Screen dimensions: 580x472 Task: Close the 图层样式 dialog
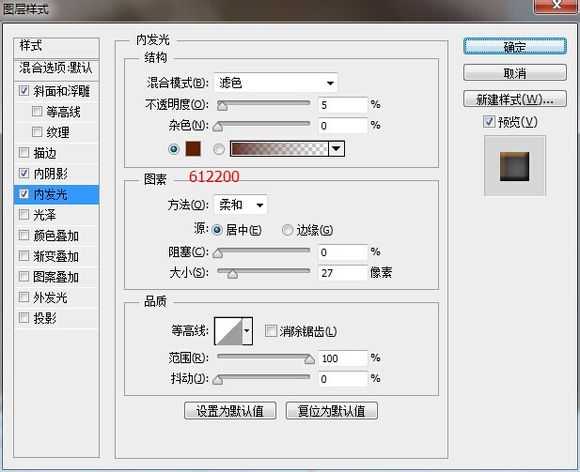pyautogui.click(x=556, y=5)
